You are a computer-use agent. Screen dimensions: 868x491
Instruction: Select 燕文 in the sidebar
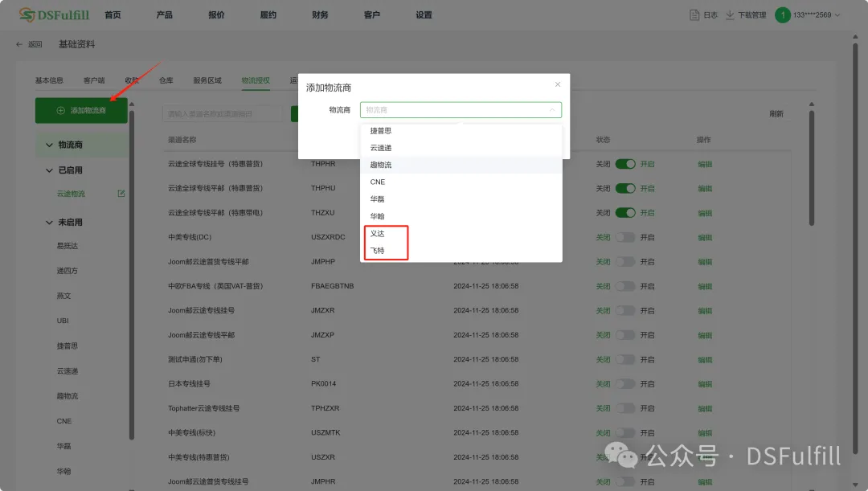pos(63,296)
